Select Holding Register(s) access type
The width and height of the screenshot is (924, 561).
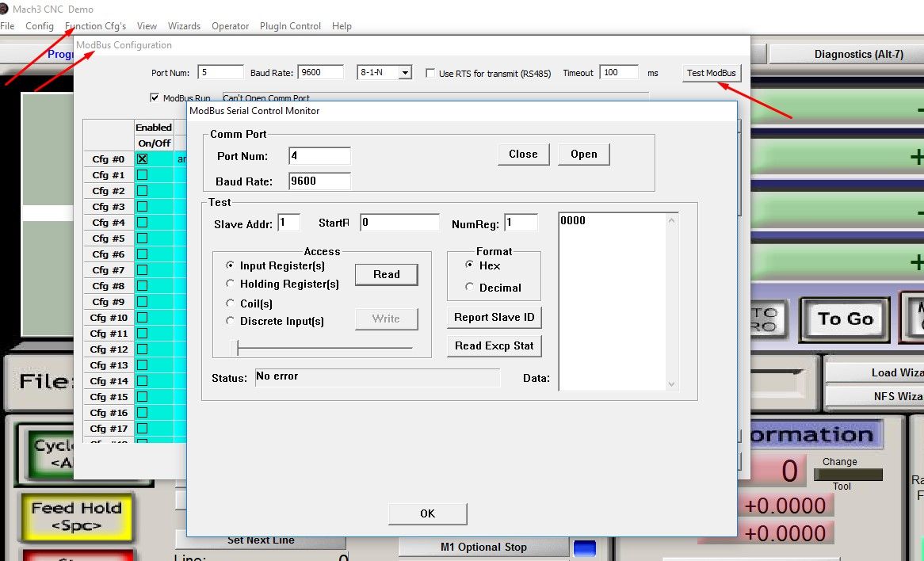[230, 284]
